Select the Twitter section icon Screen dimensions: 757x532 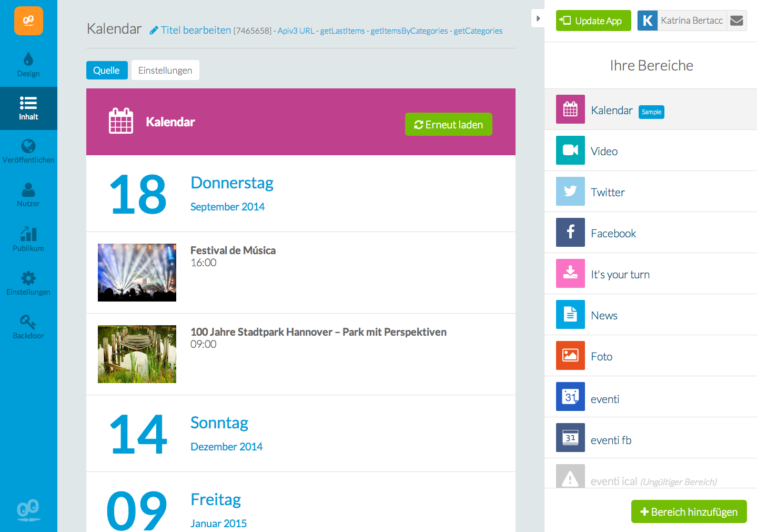(x=570, y=192)
